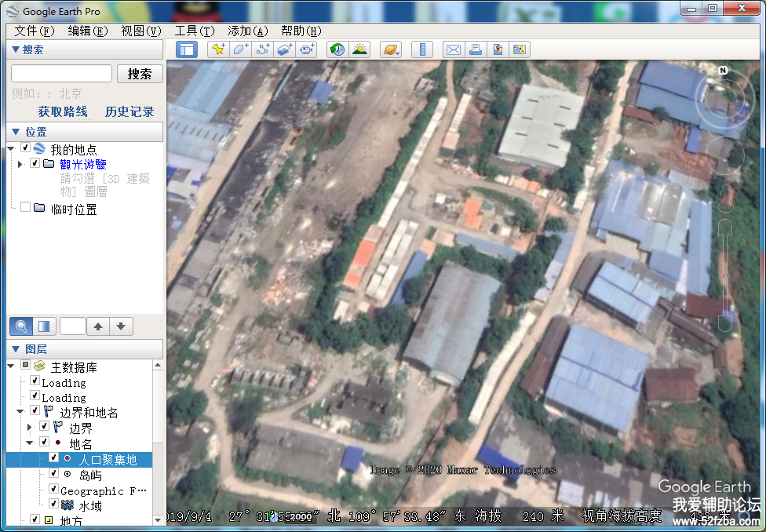The image size is (766, 532).
Task: Collapse 主数据库 tree node
Action: [x=11, y=366]
